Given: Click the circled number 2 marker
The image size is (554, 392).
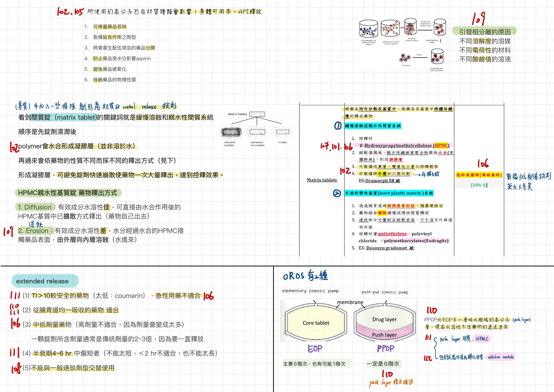Looking at the screenshot, I should coord(337,193).
